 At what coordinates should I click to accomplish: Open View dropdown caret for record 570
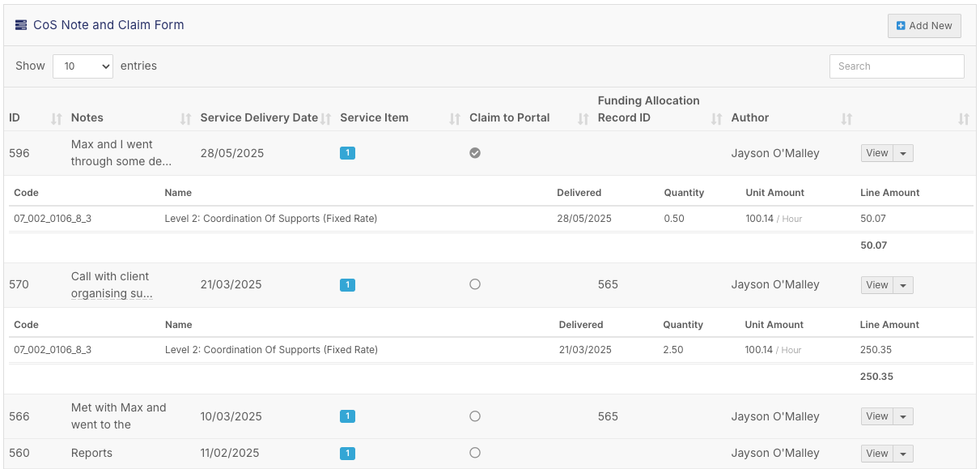[903, 285]
